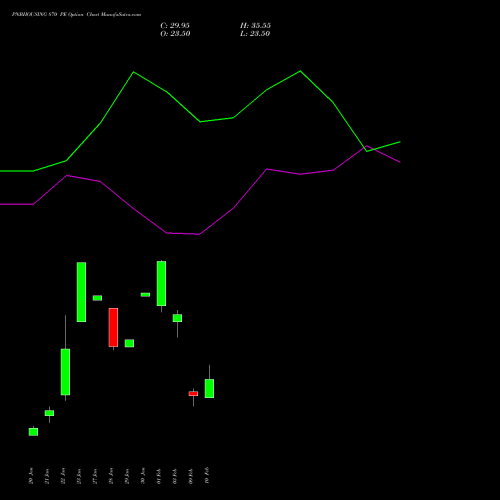Click the small green candle above 21 Jan
The width and height of the screenshot is (500, 500).
[x=49, y=413]
